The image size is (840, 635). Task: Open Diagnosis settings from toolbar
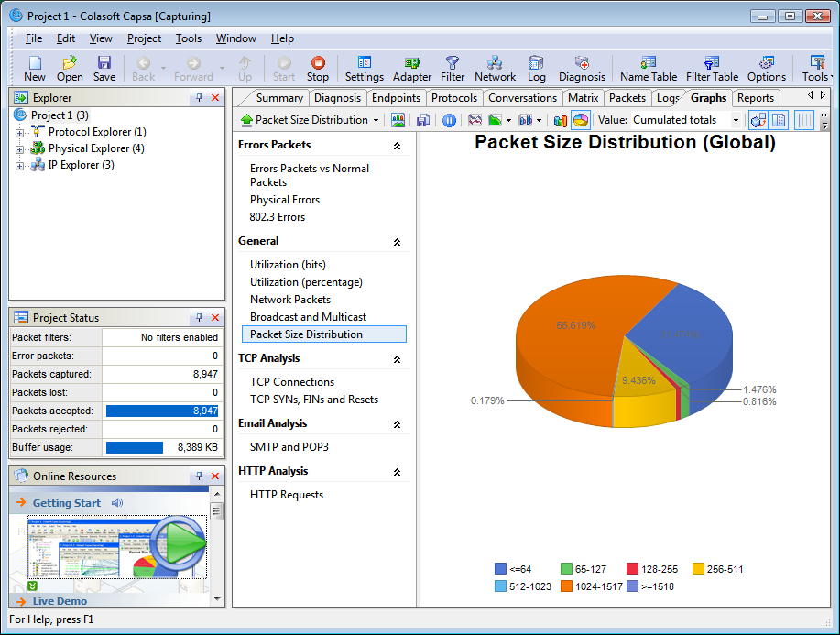coord(582,69)
